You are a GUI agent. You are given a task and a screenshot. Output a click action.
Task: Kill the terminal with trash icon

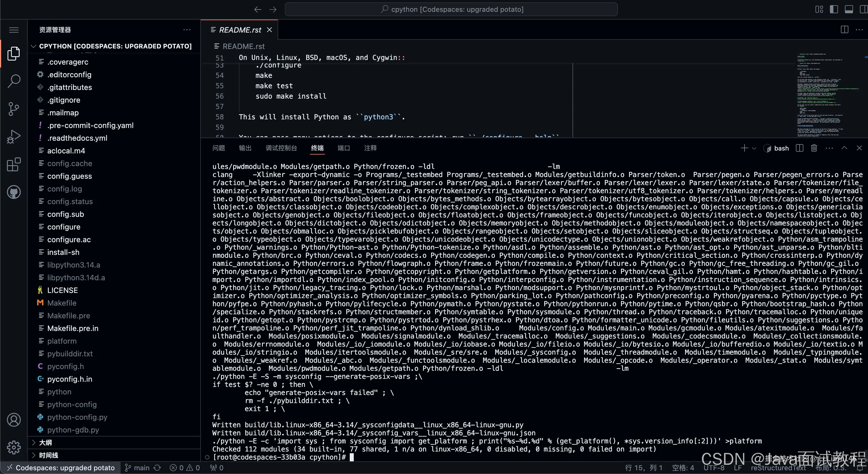coord(814,148)
